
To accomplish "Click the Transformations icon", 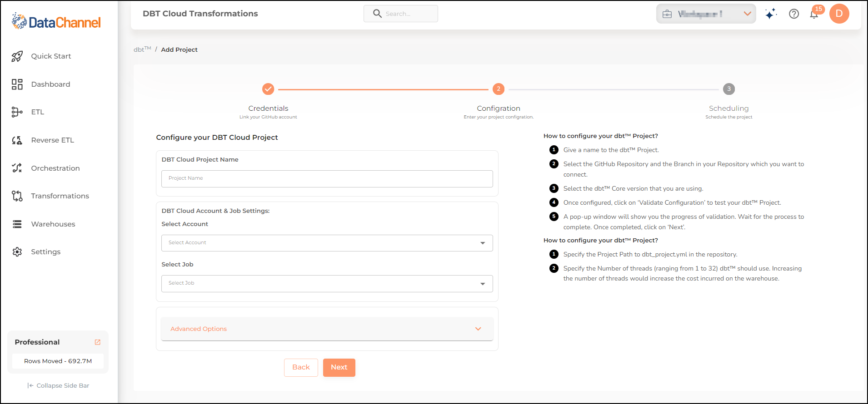I will pos(17,196).
